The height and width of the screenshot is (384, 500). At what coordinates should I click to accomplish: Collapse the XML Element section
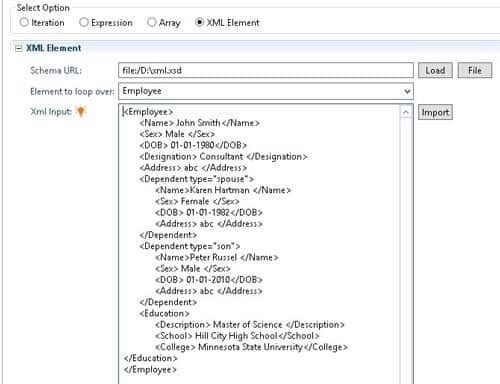coord(19,48)
